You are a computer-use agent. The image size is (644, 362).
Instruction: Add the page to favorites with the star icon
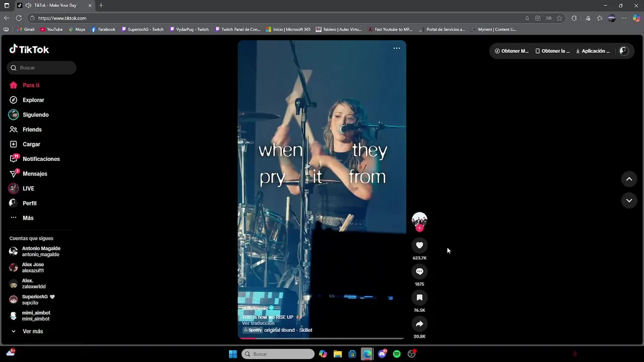(x=559, y=18)
